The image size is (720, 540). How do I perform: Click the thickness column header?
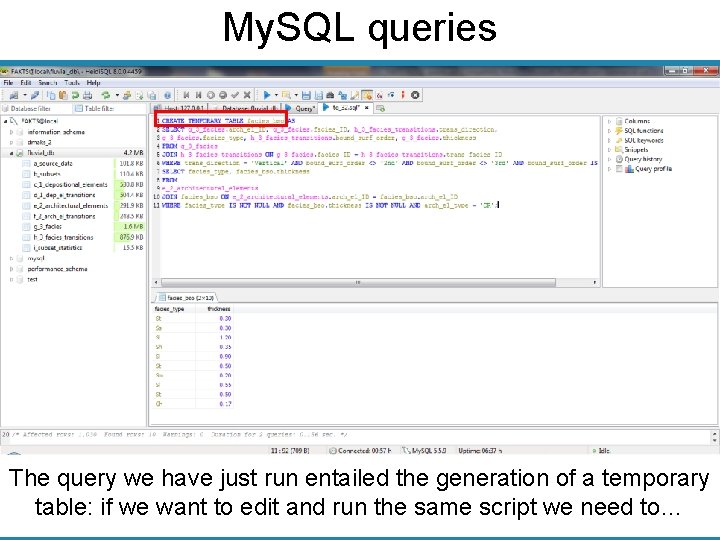(215, 309)
